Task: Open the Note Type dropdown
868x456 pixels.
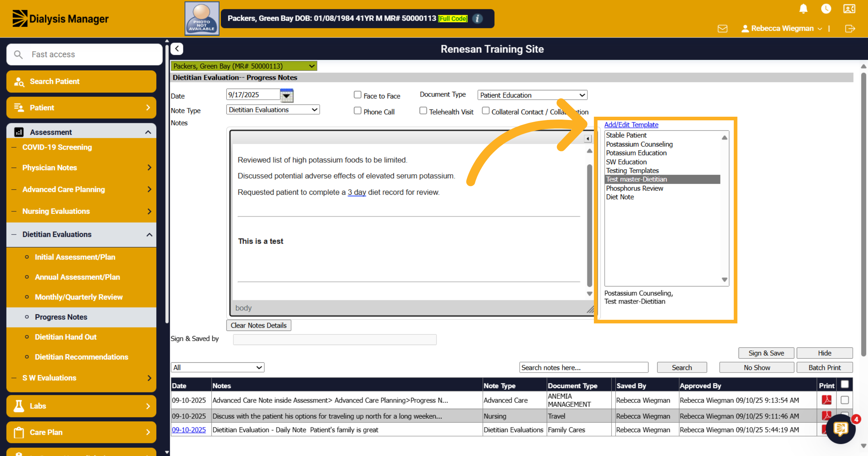Action: pos(273,109)
